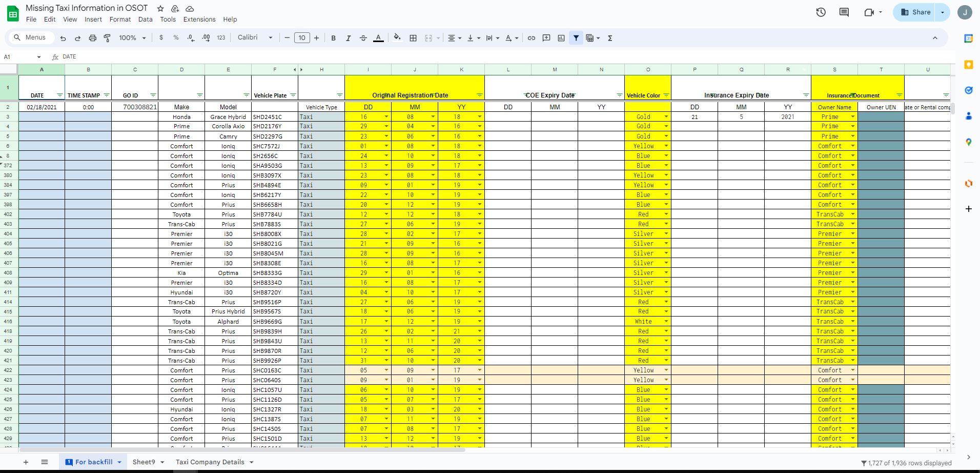This screenshot has height=473, width=980.
Task: Format selection as percent
Action: [176, 38]
